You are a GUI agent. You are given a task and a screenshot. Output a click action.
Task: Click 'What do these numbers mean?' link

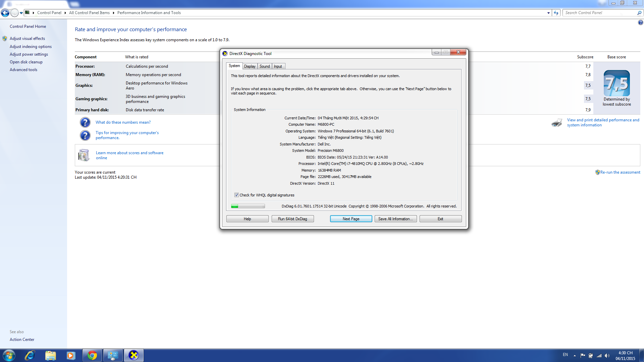click(123, 122)
